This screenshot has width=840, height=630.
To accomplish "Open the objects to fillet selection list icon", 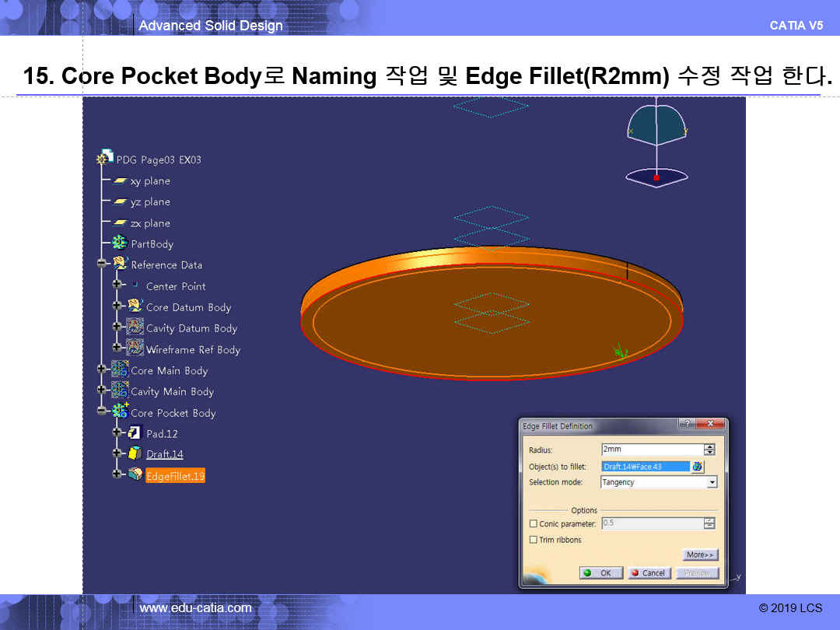I will tap(698, 467).
